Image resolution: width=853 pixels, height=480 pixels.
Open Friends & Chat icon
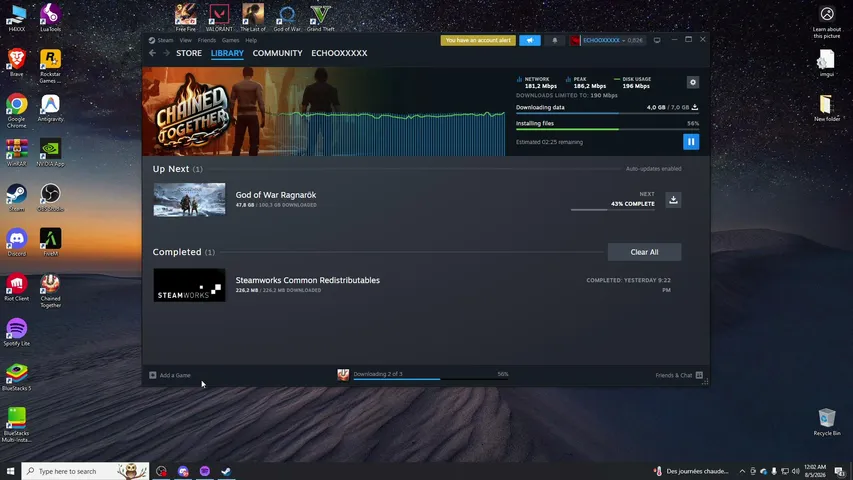coord(699,375)
